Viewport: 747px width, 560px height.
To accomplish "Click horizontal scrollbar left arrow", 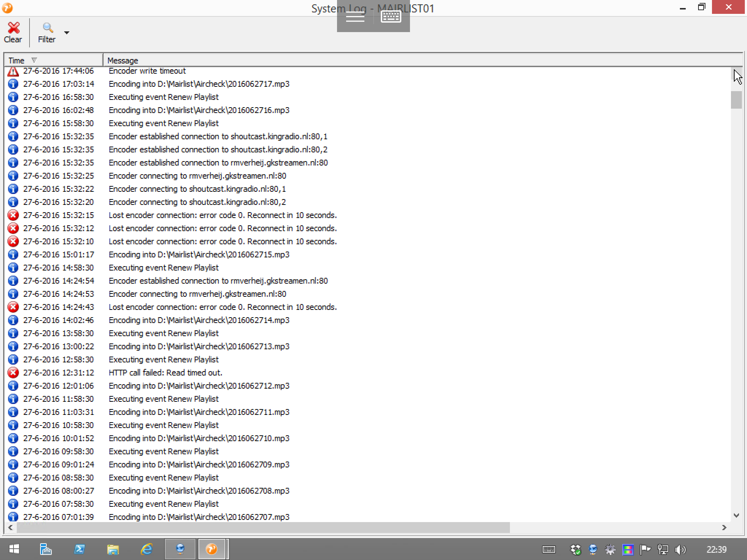I will coord(10,528).
